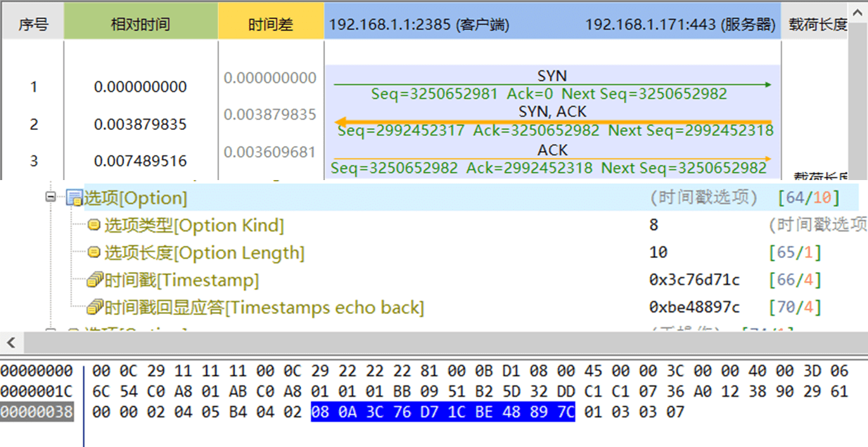Click echo value 0xbe48897c
The image size is (868, 447).
694,308
